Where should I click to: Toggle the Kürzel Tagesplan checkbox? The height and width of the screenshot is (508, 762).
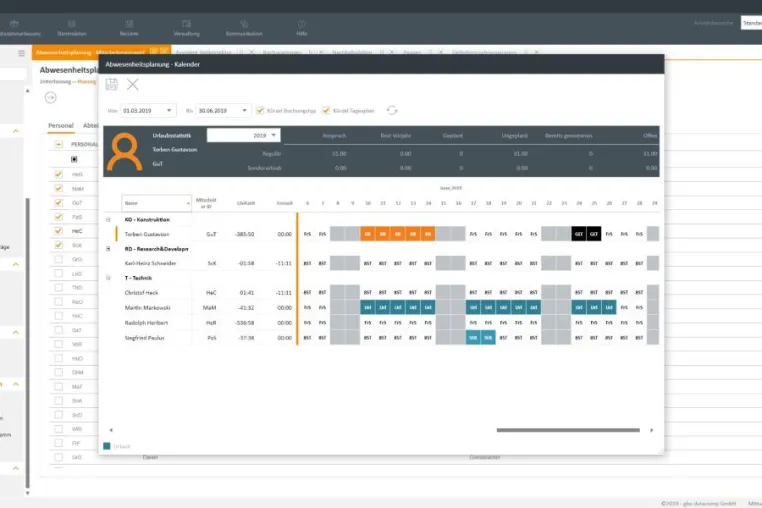[x=326, y=110]
